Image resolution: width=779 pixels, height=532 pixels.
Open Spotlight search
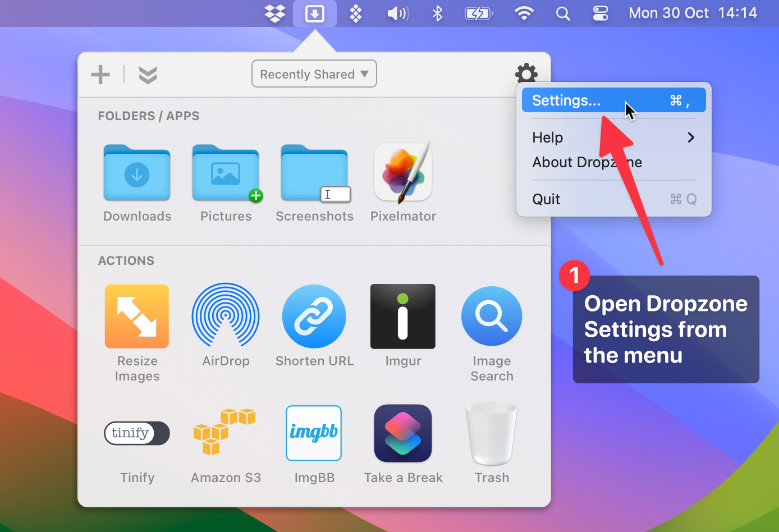coord(563,13)
